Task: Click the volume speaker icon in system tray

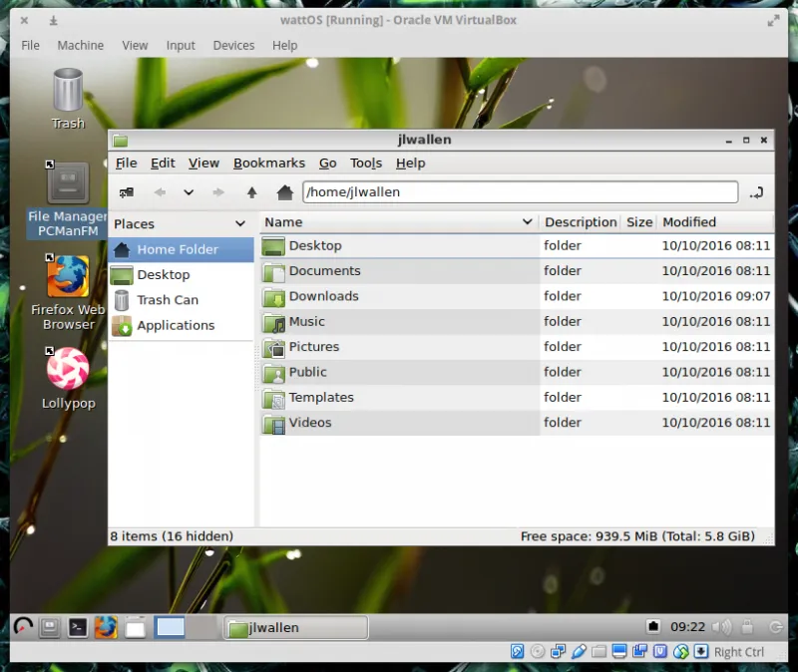Action: click(721, 627)
